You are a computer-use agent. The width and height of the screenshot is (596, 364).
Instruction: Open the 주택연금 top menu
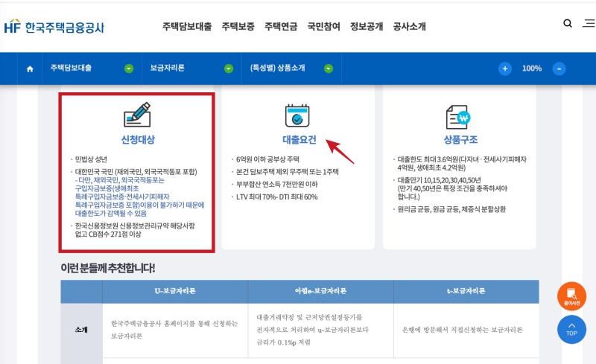pyautogui.click(x=281, y=27)
